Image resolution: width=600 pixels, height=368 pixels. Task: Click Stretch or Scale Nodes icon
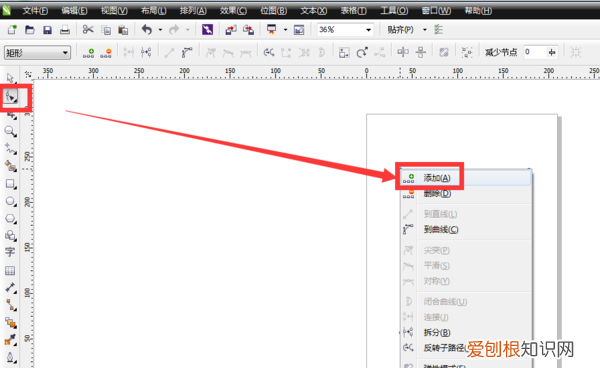pyautogui.click(x=344, y=52)
